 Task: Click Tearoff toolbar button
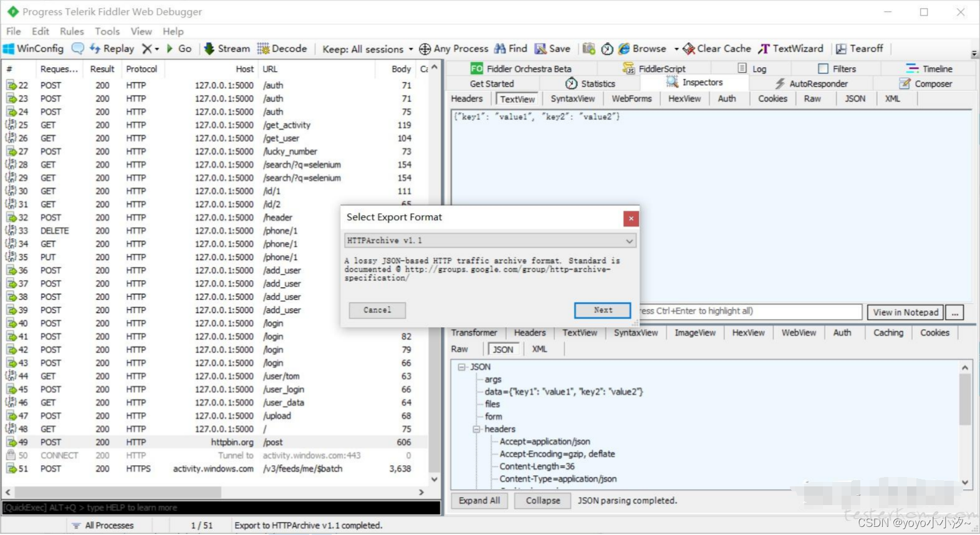pyautogui.click(x=860, y=49)
